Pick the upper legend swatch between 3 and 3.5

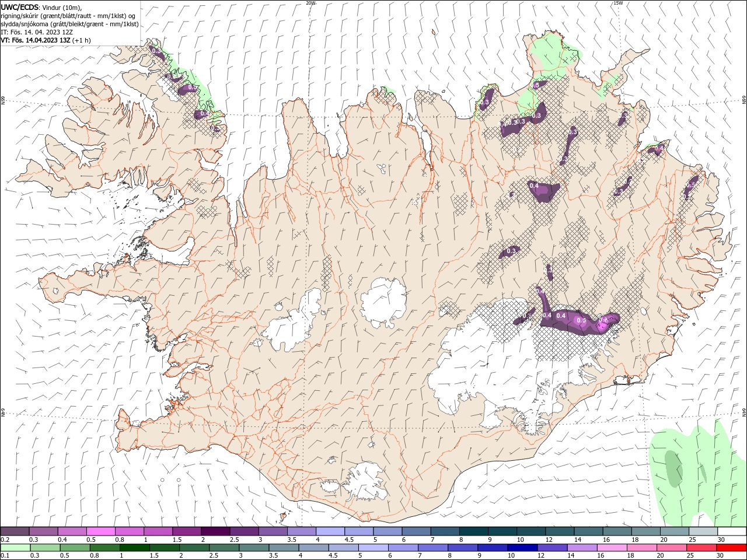pyautogui.click(x=272, y=531)
